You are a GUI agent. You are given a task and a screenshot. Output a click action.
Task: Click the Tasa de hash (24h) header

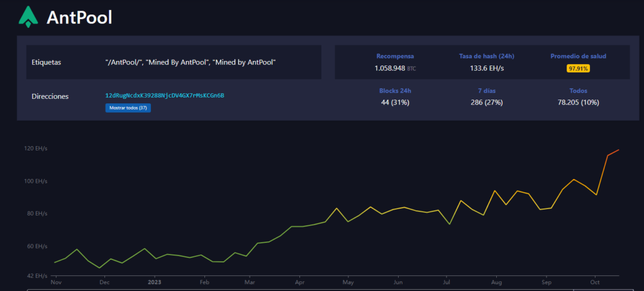point(487,56)
